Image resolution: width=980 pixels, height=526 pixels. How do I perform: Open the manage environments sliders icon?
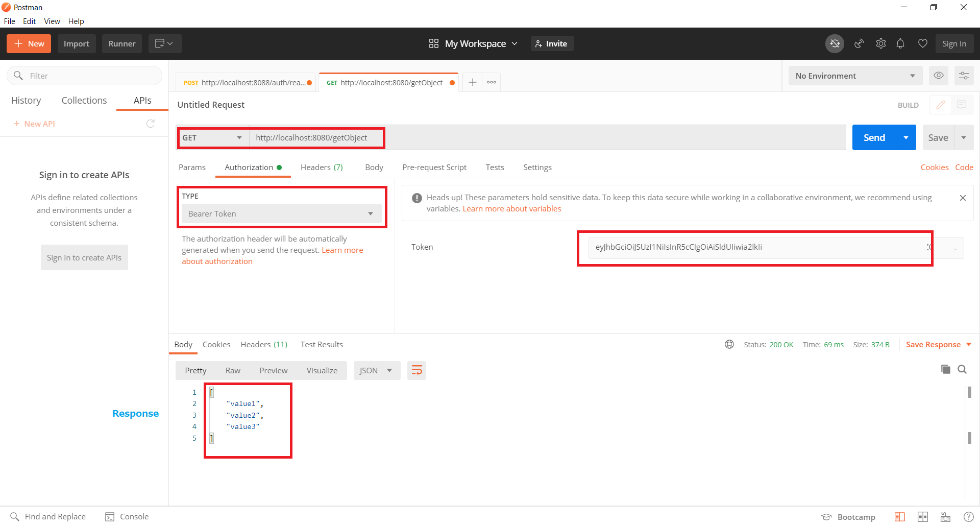pos(964,76)
